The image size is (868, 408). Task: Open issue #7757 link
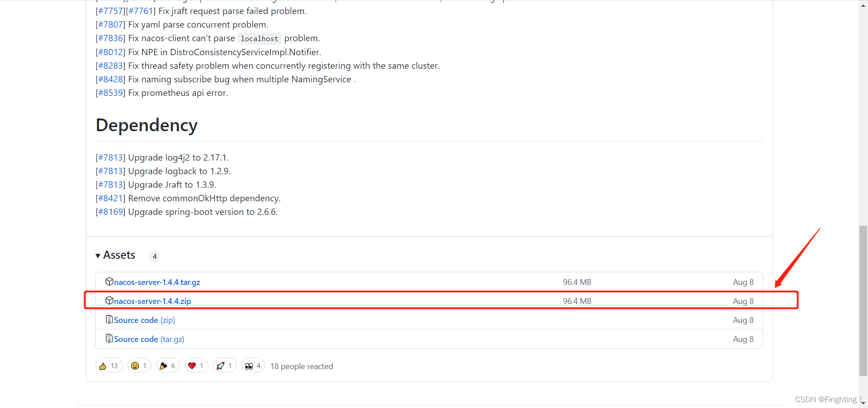[111, 11]
